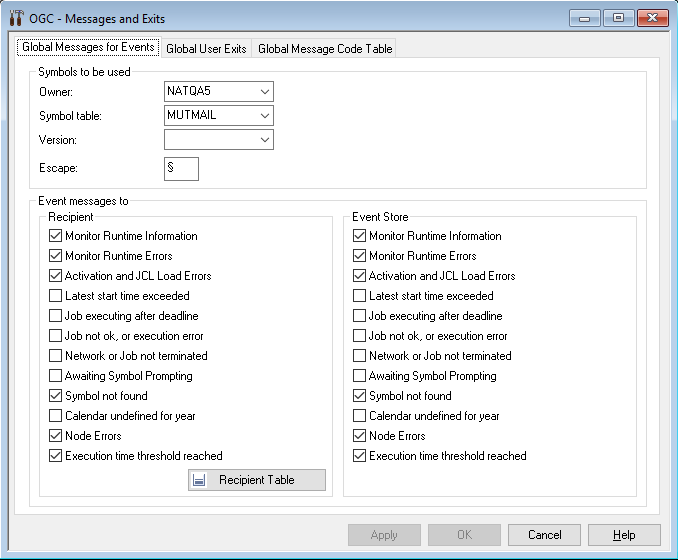Click the OGC app icon in title bar
This screenshot has height=560, width=678.
tap(17, 18)
